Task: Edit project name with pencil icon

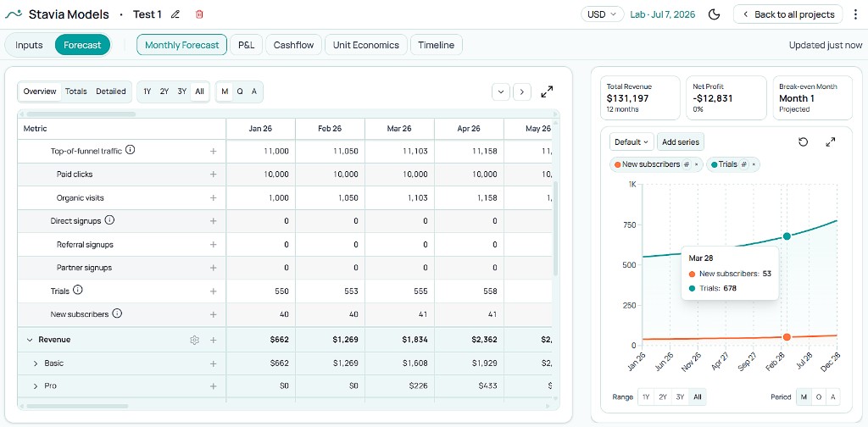Action: point(175,14)
